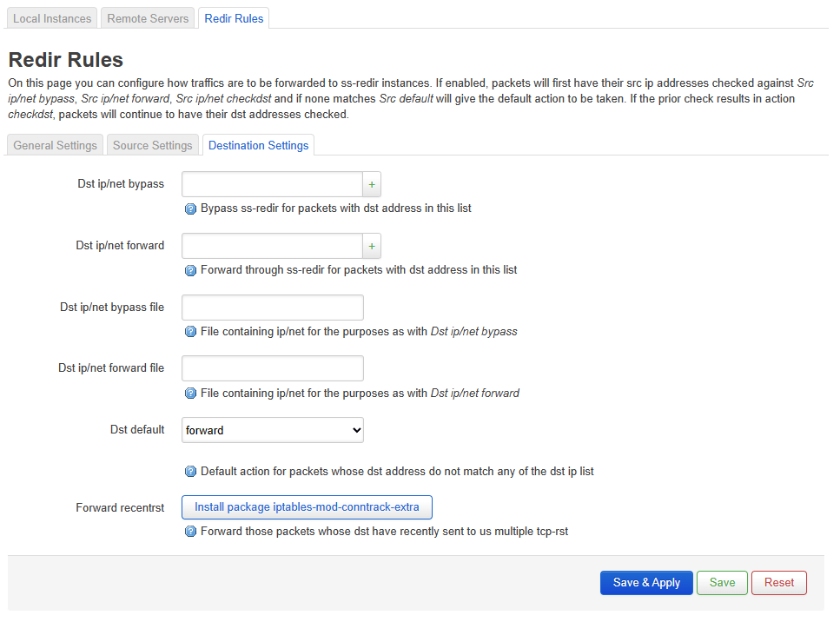The height and width of the screenshot is (622, 840).
Task: Select the Destination Settings tab
Action: (258, 145)
